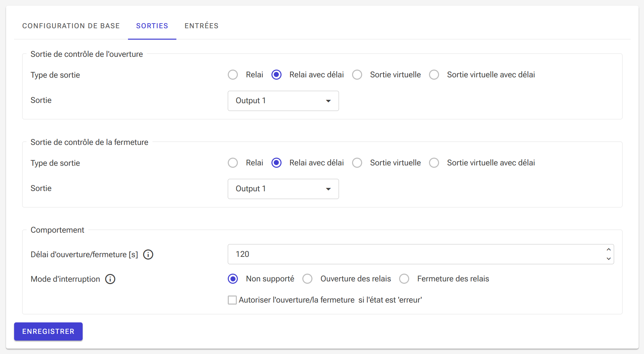This screenshot has width=644, height=354.
Task: Select Relai for opening output type
Action: pyautogui.click(x=233, y=75)
